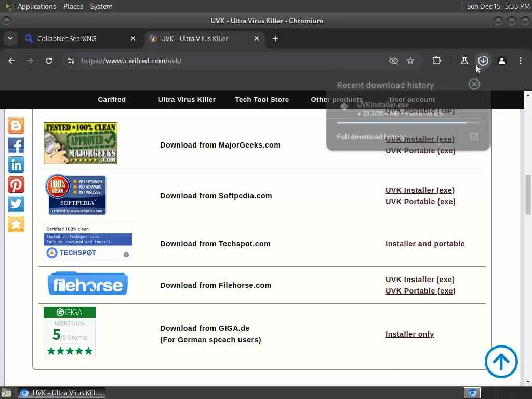Click Softpedia UVK Portable (exe) link
The width and height of the screenshot is (532, 399).
pos(420,202)
